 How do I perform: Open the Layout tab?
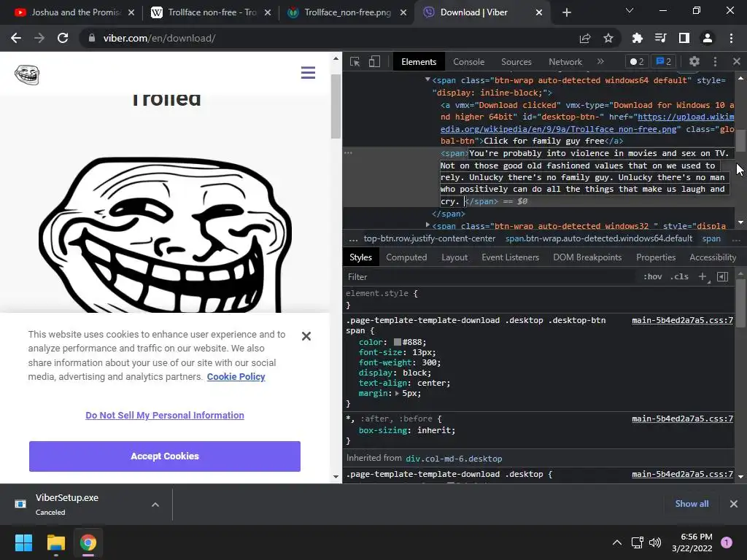[x=454, y=257]
